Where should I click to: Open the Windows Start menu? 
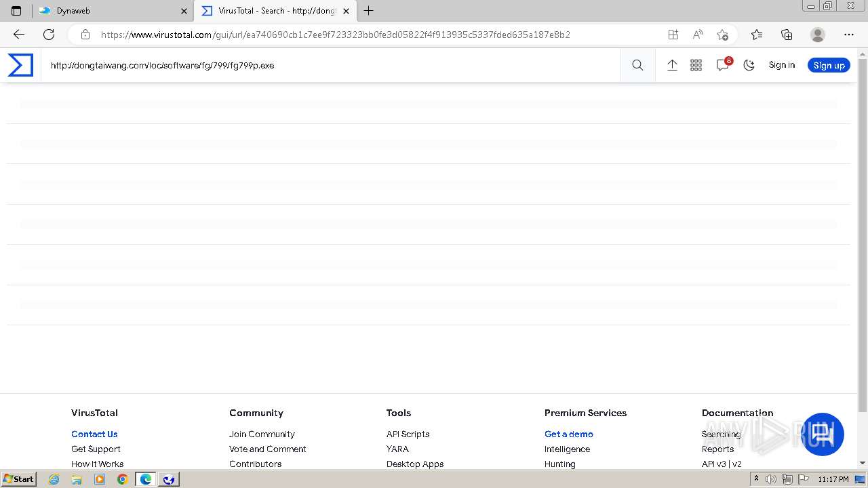tap(19, 479)
